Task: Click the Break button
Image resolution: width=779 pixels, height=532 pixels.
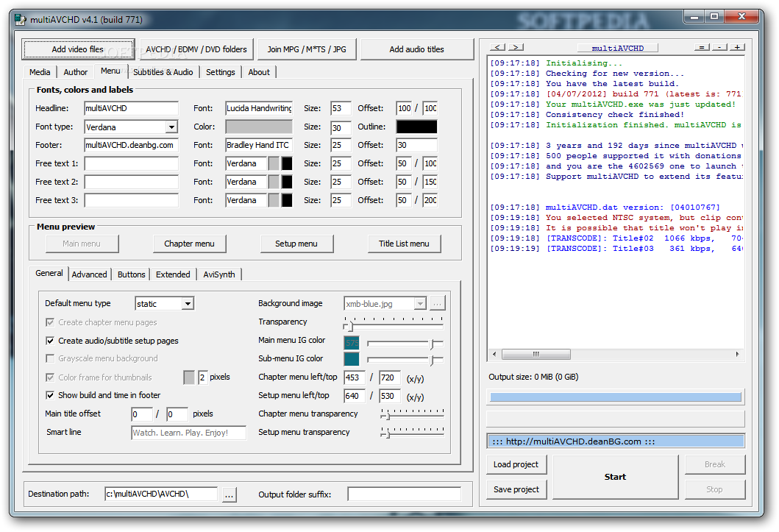Action: 715,464
